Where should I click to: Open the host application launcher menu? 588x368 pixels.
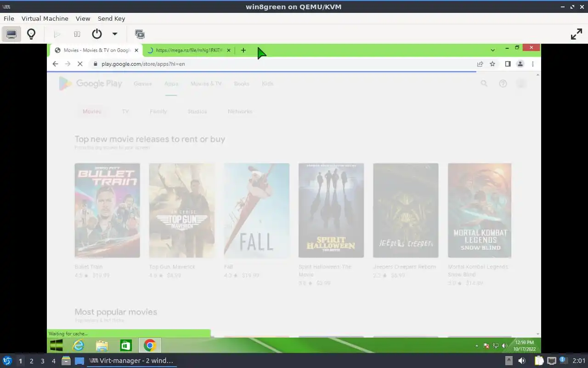pos(7,361)
